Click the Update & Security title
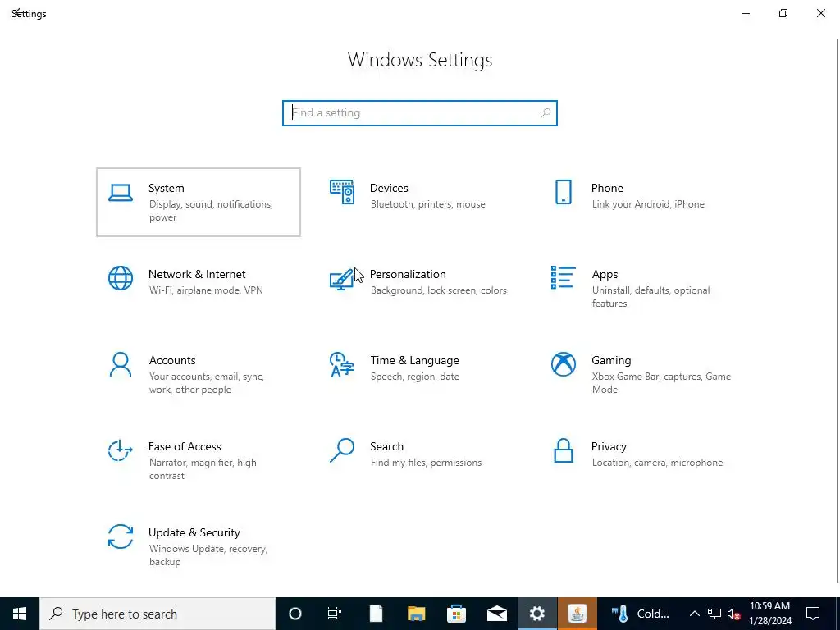This screenshot has width=840, height=630. click(x=194, y=533)
